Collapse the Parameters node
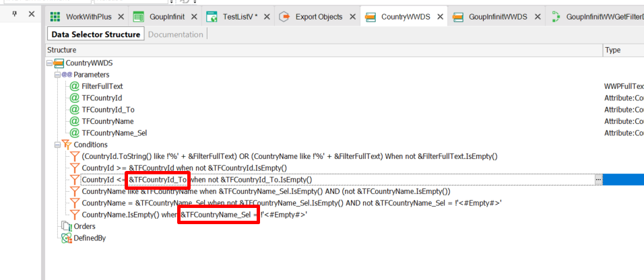644x280 pixels. (x=57, y=75)
